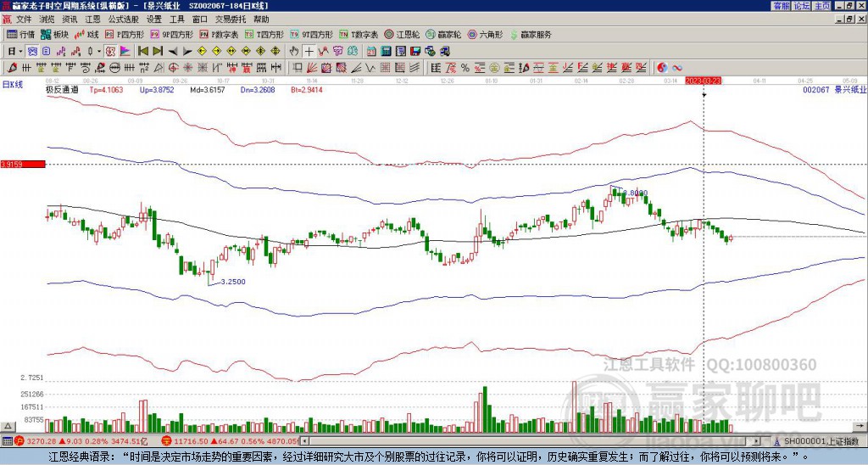Image resolution: width=868 pixels, height=465 pixels.
Task: Select the circle target crosshair tool
Action: coord(173,68)
